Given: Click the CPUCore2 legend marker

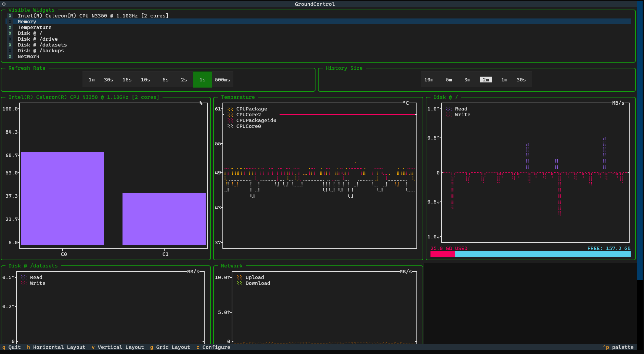Looking at the screenshot, I should click(230, 115).
